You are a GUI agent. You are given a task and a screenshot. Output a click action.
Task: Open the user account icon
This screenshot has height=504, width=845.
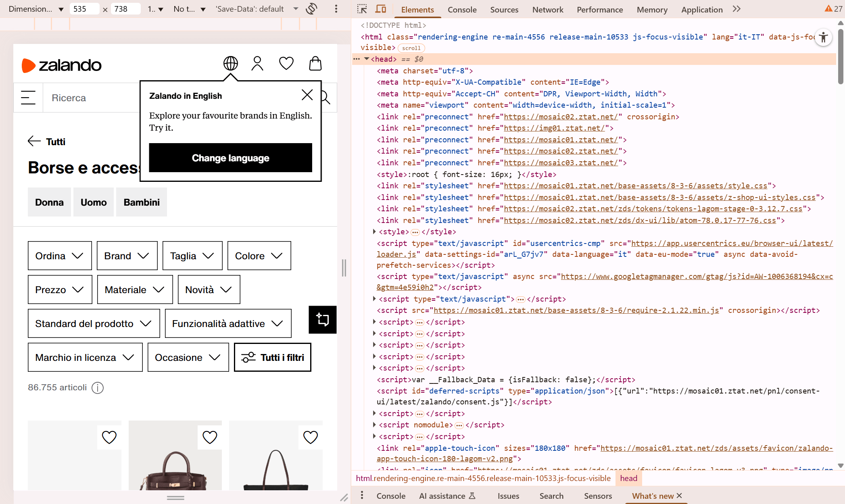pos(257,63)
